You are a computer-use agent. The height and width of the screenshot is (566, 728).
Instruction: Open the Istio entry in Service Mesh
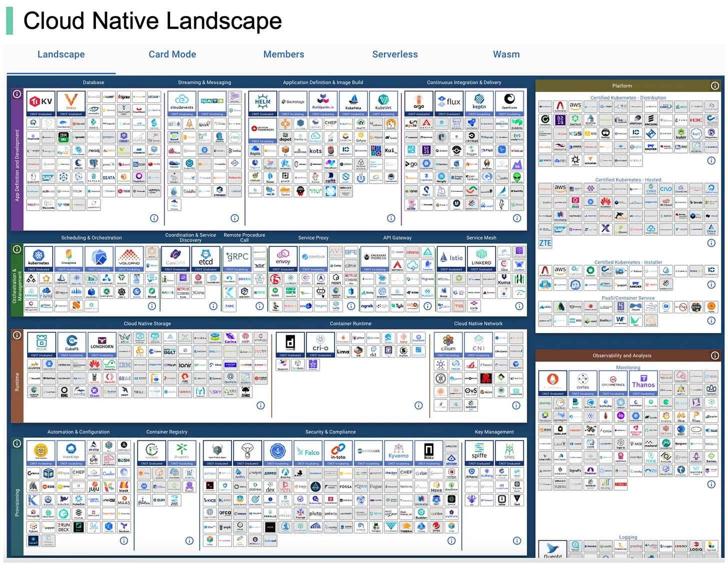[x=451, y=258]
